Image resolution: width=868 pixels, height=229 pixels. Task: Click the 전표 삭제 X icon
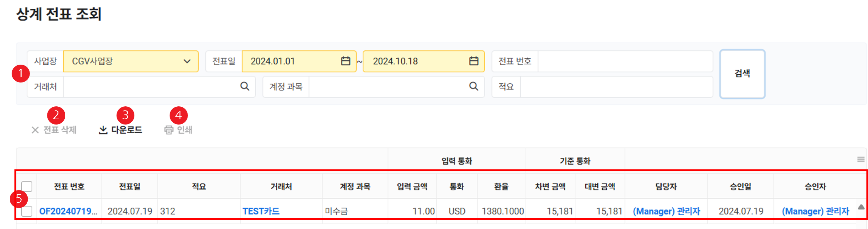pyautogui.click(x=35, y=130)
